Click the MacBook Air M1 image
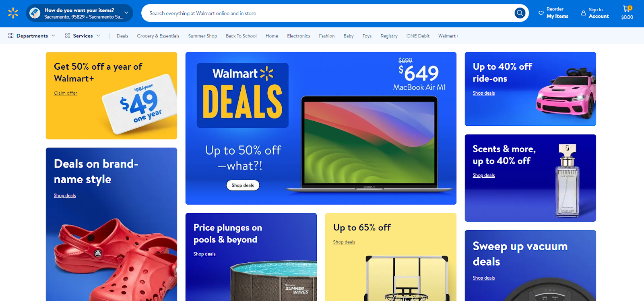Viewport: 644px width, 301px height. click(369, 143)
